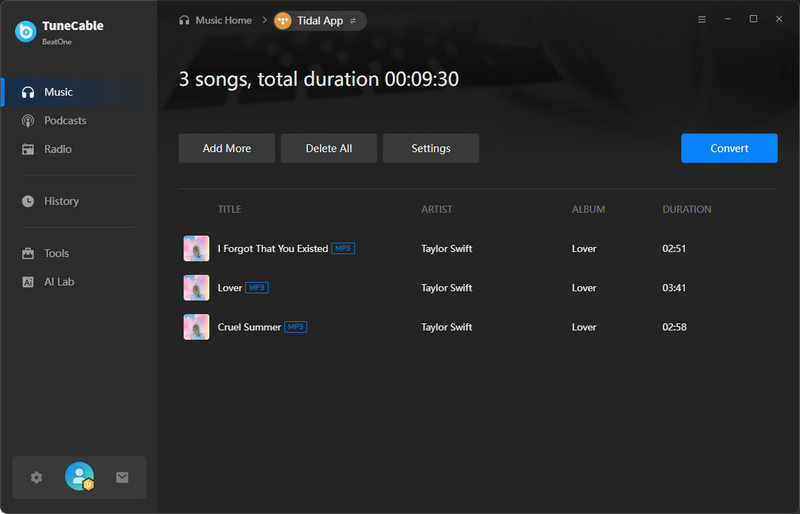Click the swap arrows icon next to Tidal App
This screenshot has height=514, width=800.
[353, 21]
